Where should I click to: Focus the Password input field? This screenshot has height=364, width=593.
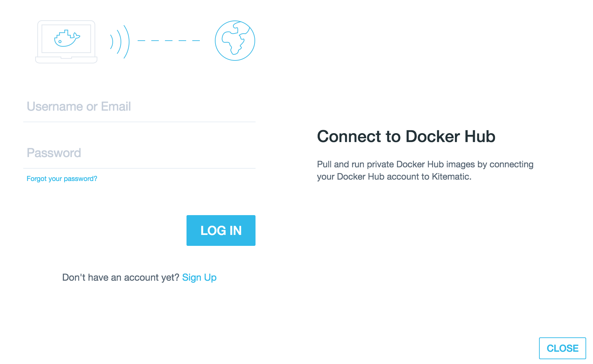[139, 153]
